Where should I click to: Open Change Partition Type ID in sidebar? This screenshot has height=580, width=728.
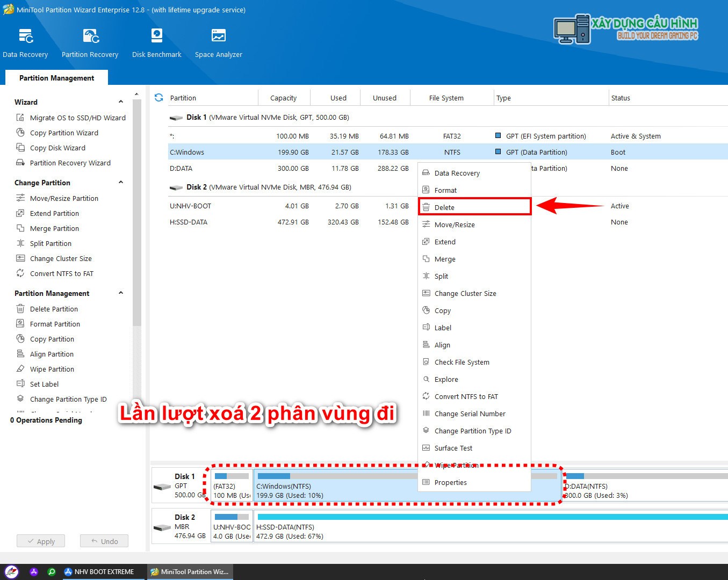[x=61, y=399]
